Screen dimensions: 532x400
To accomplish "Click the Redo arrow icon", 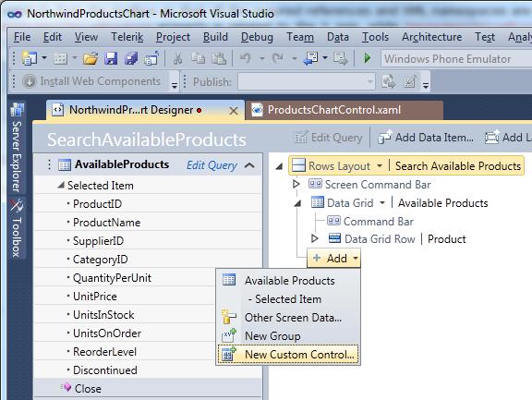I will click(x=278, y=59).
